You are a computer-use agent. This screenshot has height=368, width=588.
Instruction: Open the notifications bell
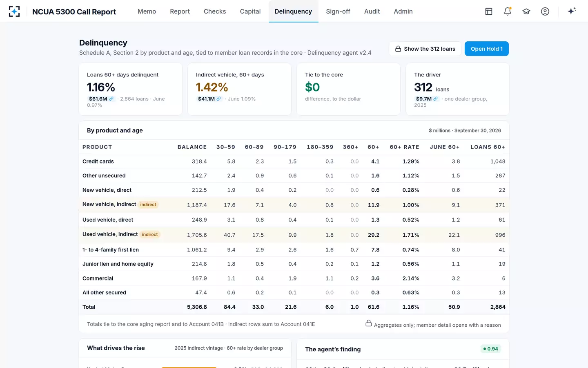coord(508,11)
